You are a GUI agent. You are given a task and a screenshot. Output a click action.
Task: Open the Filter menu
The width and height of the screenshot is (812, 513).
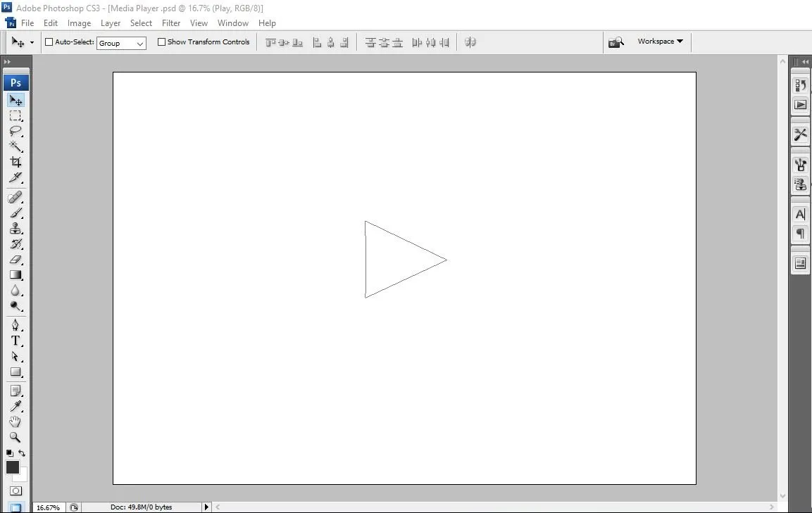(x=171, y=23)
